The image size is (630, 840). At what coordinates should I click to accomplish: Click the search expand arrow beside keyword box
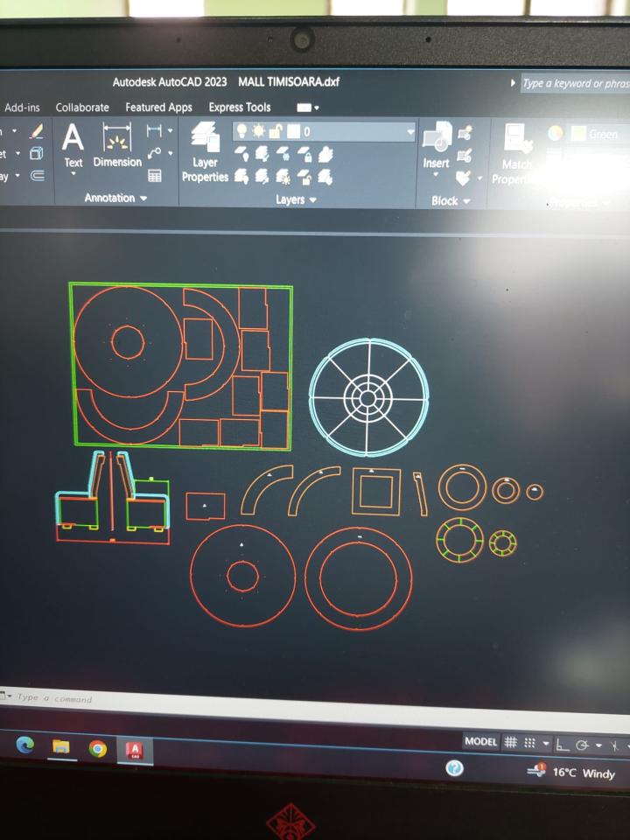coord(513,83)
